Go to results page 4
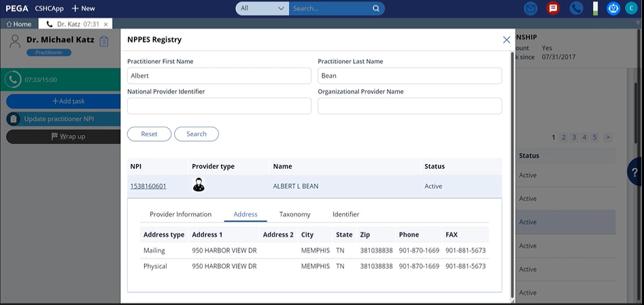This screenshot has width=644, height=305. click(584, 138)
